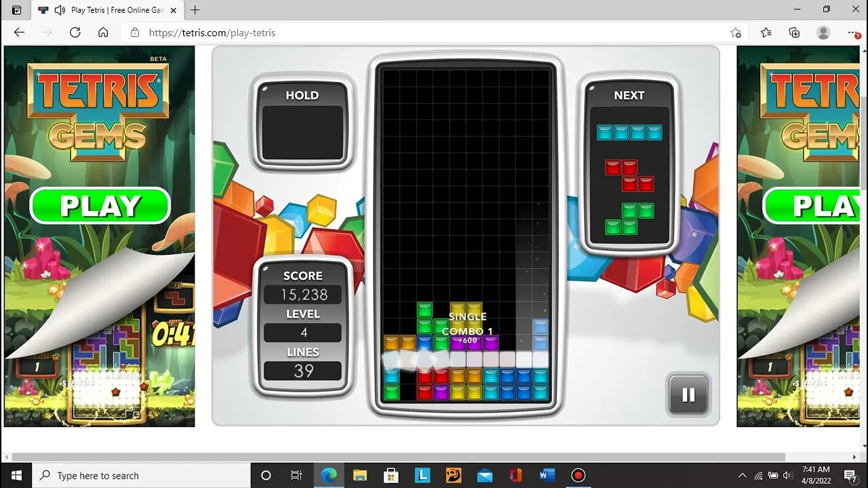Click the cyan I-piece in NEXT queue

click(629, 132)
